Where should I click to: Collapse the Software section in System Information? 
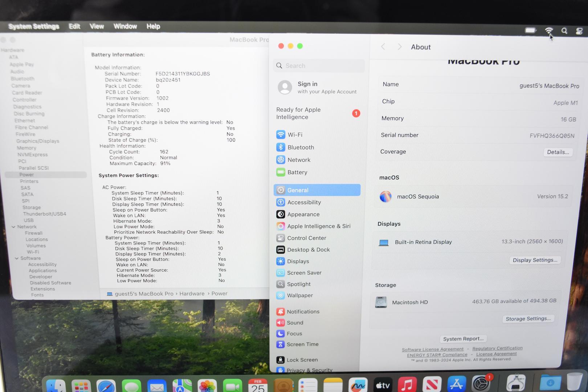(17, 258)
